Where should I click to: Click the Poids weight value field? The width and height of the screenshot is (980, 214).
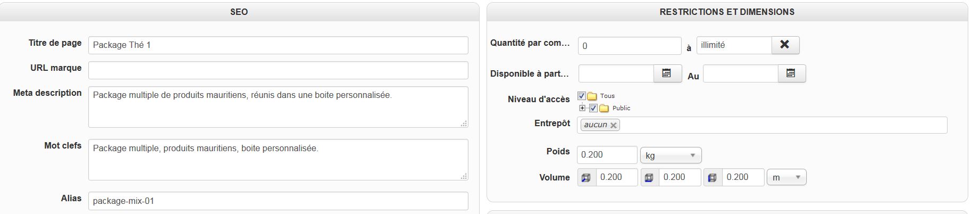pos(607,155)
